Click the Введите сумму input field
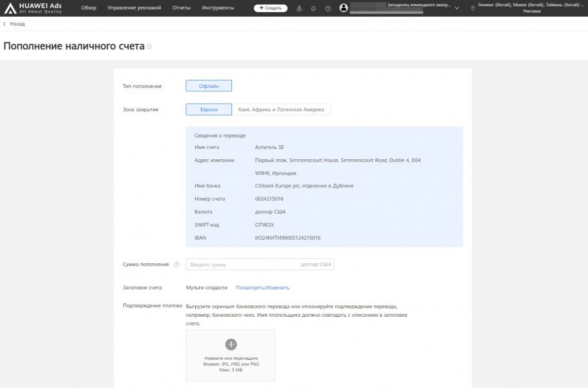 tap(241, 264)
